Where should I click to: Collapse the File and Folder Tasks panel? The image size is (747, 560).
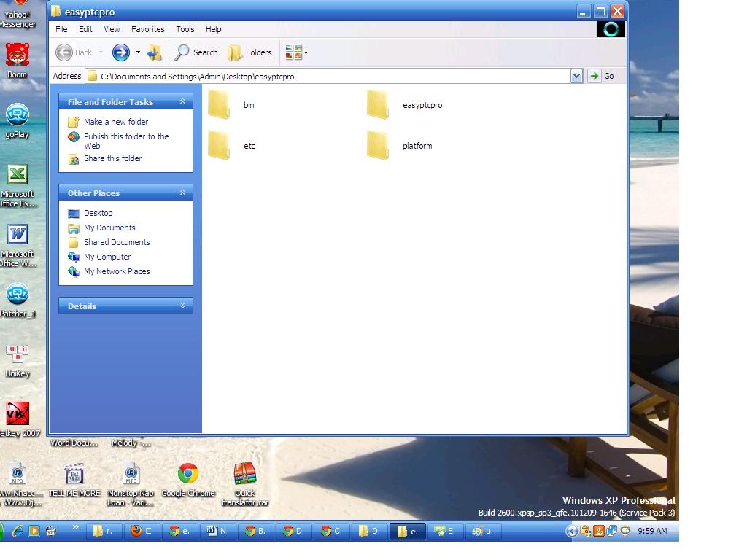tap(182, 101)
